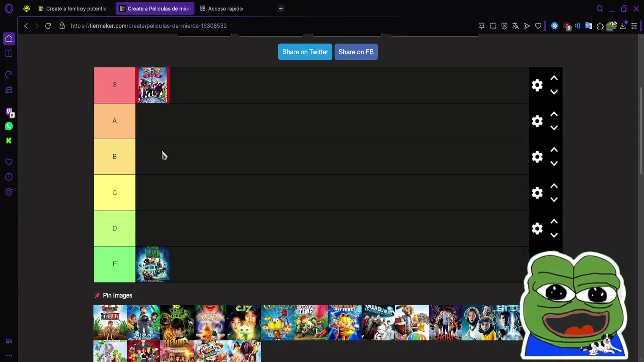The height and width of the screenshot is (362, 644).
Task: Select the CJ7 poster thumbnail
Action: pos(244,322)
